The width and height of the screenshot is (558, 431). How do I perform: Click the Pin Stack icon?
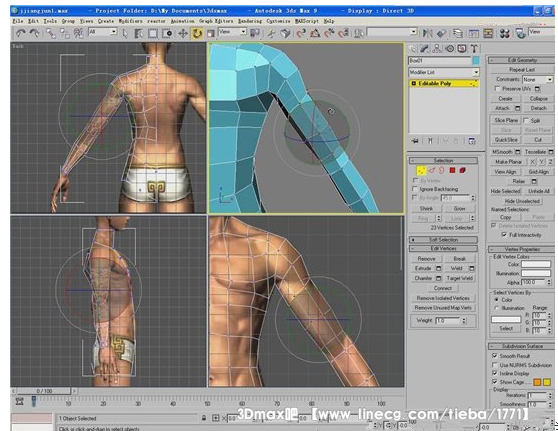tap(415, 141)
